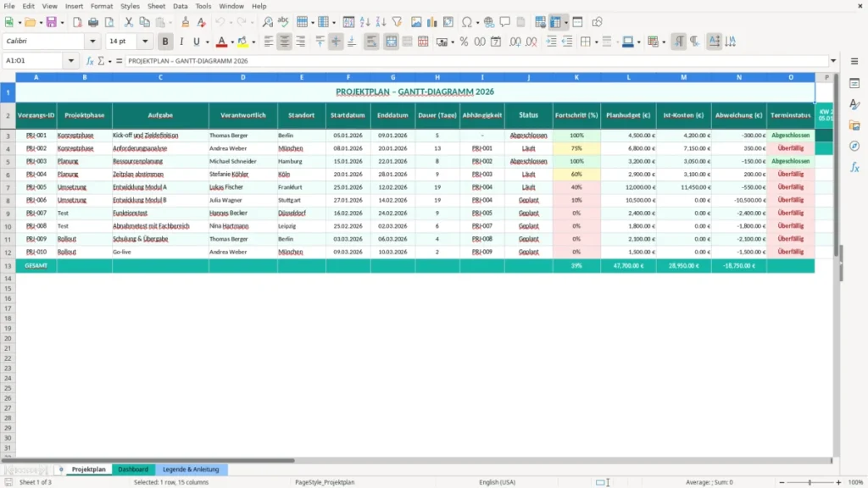Open the sidebar Navigator compass icon
The image size is (868, 488).
854,146
